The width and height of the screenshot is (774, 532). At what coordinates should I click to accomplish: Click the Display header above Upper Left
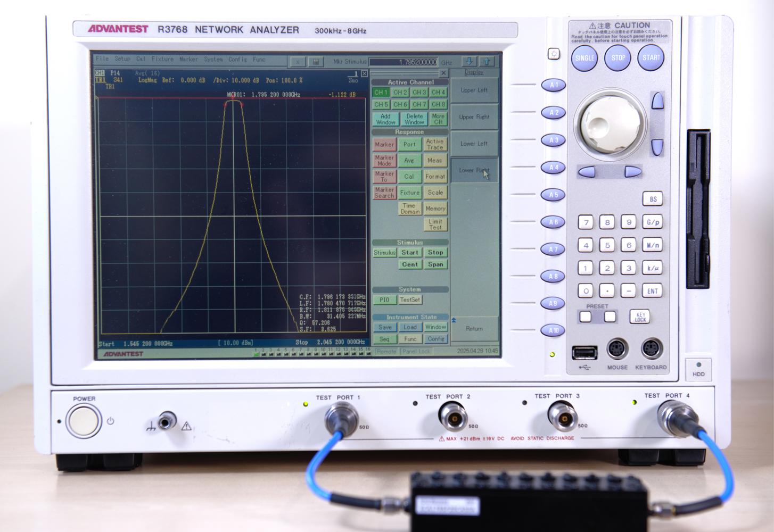coord(474,72)
